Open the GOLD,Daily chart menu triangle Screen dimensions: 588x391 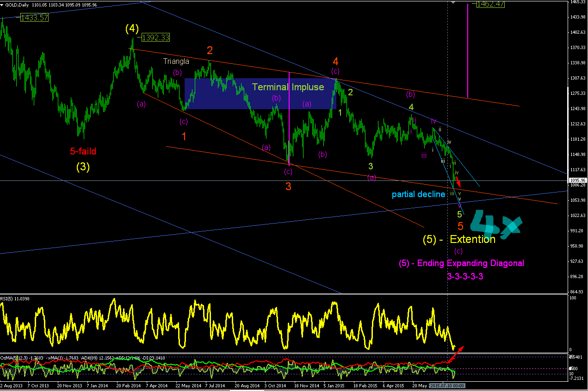(3, 5)
